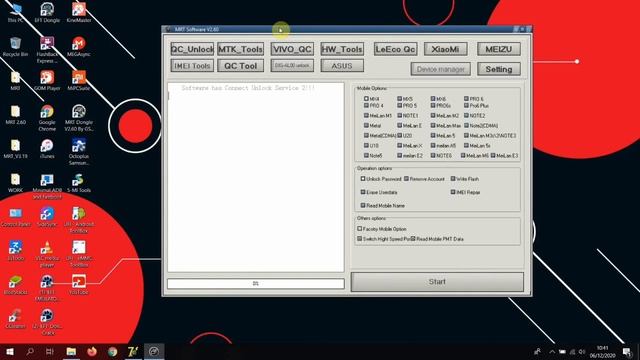Switch to the HW_Tools section
This screenshot has width=640, height=360.
pos(342,49)
